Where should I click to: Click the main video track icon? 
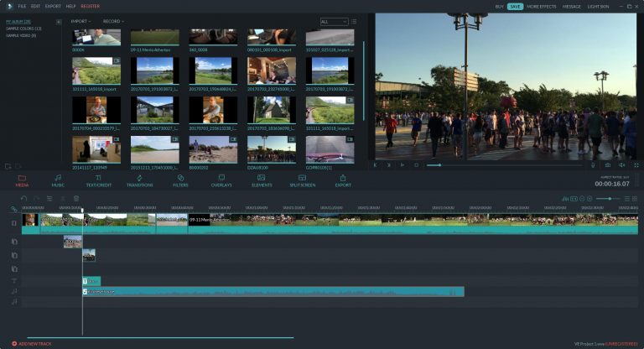(x=14, y=223)
